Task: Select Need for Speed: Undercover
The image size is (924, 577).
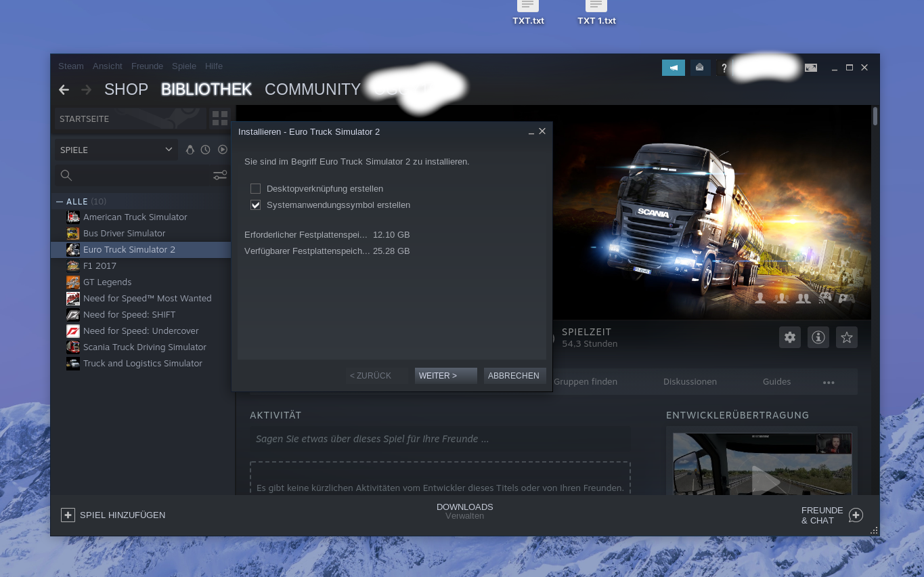Action: 141,331
